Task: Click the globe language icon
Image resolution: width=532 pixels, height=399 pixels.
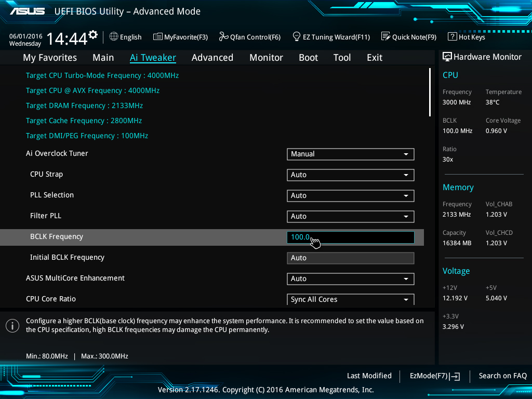Action: [114, 36]
